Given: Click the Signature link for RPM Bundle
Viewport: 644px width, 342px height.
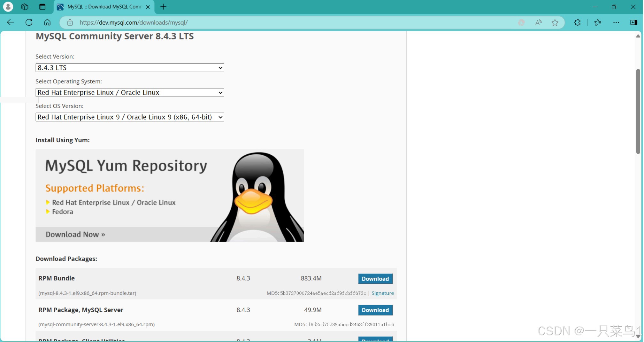Looking at the screenshot, I should click(x=382, y=293).
